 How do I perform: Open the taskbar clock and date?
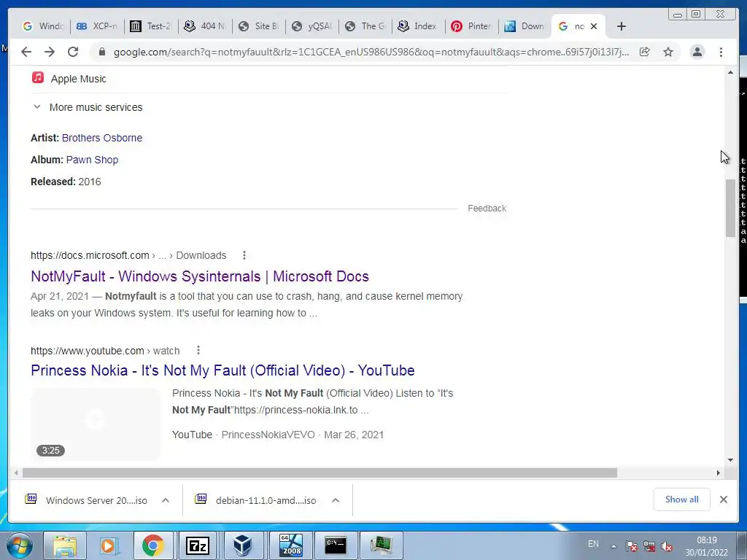click(x=706, y=546)
